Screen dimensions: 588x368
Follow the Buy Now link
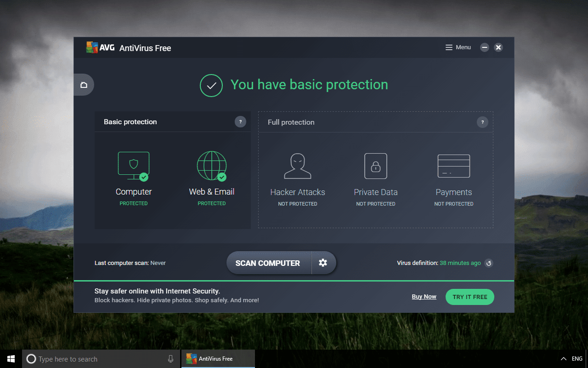point(424,297)
